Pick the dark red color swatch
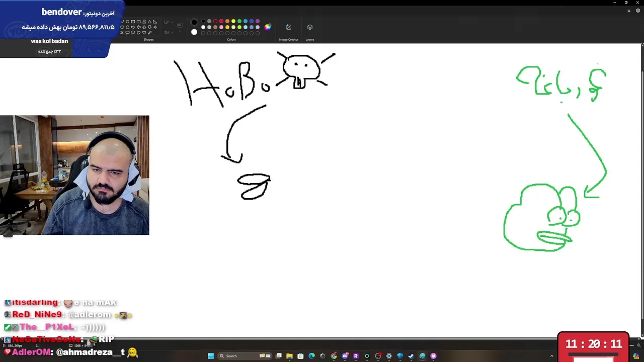644x362 pixels. coord(215,22)
